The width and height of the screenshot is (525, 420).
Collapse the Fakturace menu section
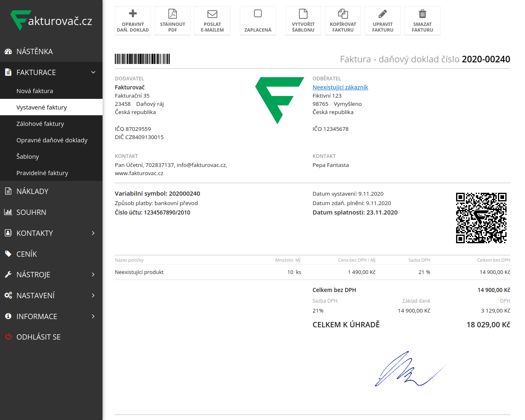(93, 73)
